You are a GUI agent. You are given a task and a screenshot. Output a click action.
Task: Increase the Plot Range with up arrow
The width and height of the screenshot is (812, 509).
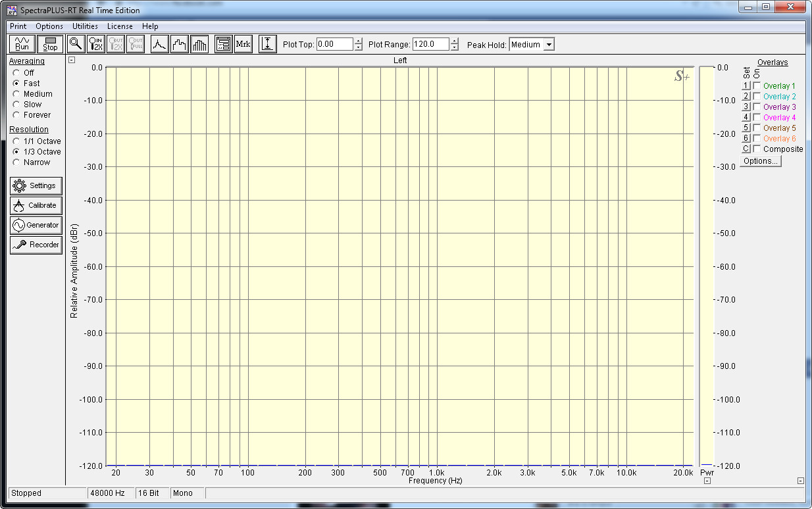click(454, 41)
